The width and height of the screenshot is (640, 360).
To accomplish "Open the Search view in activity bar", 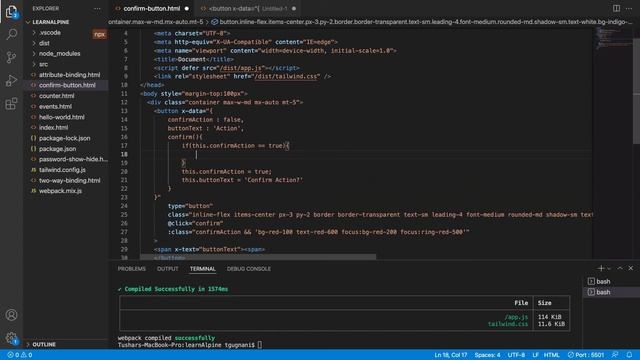I will pos(11,34).
